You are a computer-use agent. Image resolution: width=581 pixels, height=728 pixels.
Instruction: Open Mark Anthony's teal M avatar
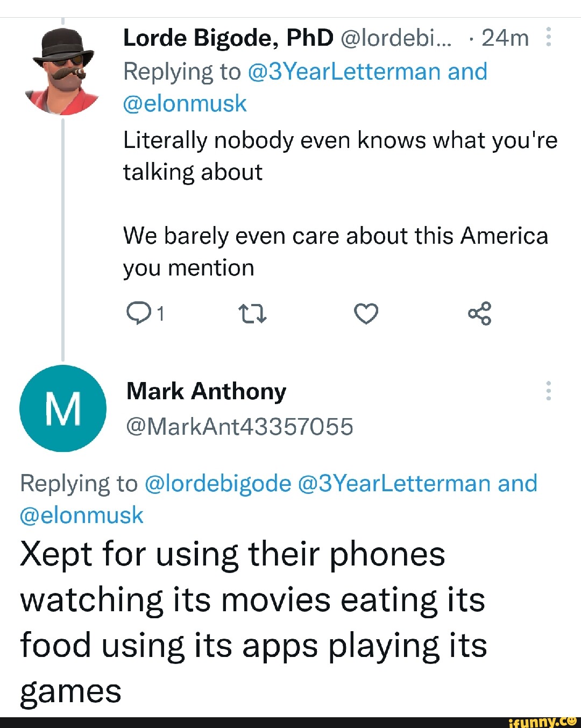[63, 408]
